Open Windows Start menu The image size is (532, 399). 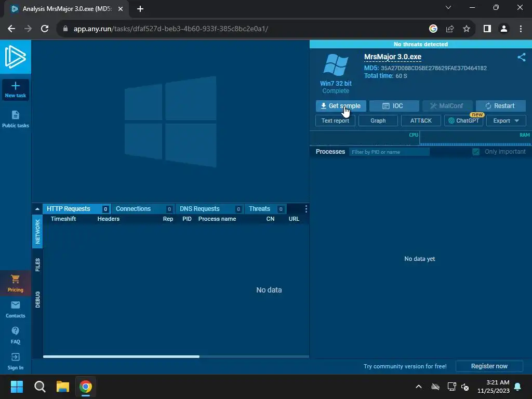(x=17, y=387)
